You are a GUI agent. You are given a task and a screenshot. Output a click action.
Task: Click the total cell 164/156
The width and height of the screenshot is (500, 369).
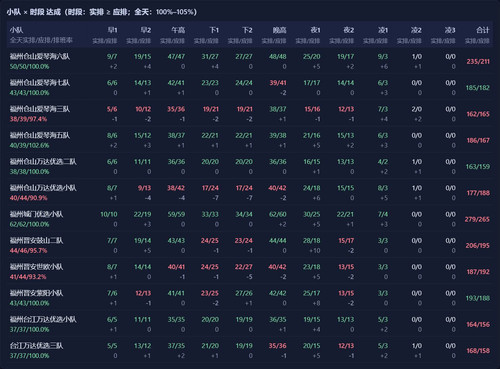[x=478, y=325]
